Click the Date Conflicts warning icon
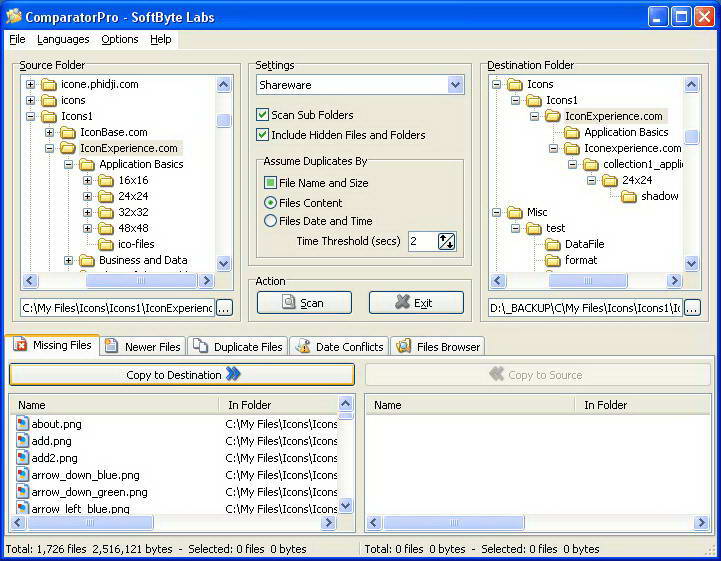The image size is (721, 561). (303, 346)
